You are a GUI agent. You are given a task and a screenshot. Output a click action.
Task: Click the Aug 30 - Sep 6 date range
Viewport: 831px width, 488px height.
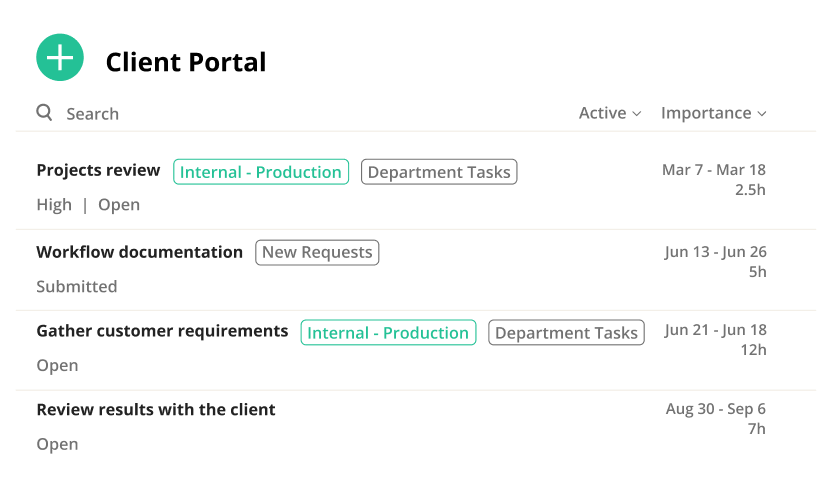click(x=716, y=410)
